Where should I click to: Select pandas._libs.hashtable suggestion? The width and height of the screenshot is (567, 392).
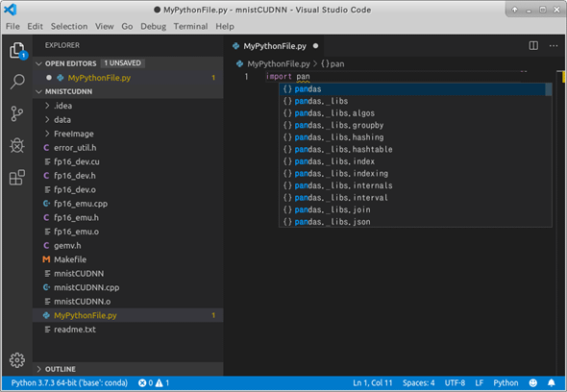(412, 149)
